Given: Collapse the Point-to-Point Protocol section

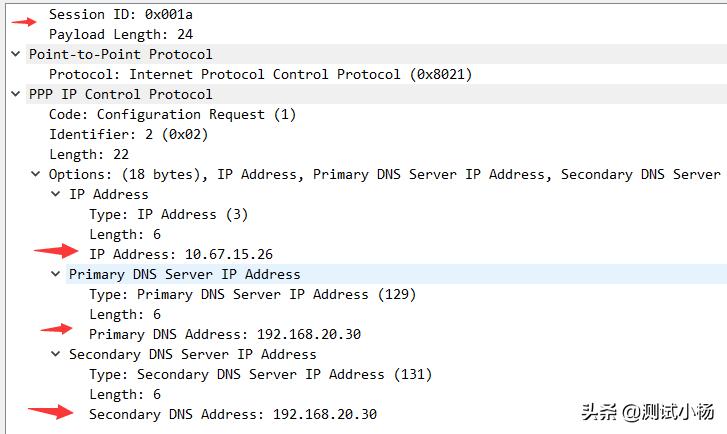Looking at the screenshot, I should (16, 54).
